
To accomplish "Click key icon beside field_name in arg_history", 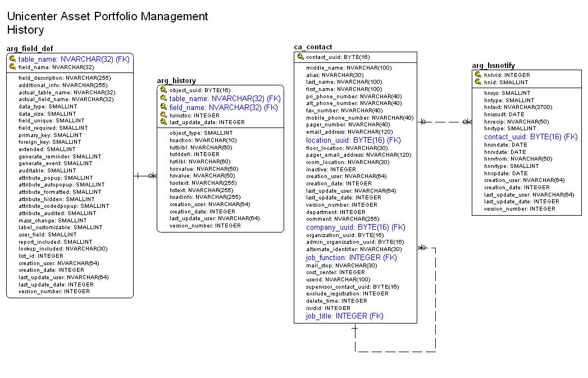I will click(163, 107).
